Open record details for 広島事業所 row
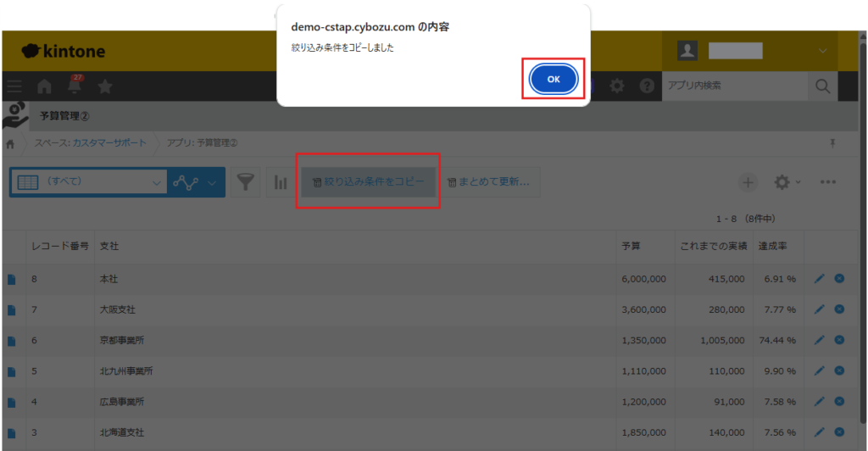This screenshot has height=451, width=868. 12,403
